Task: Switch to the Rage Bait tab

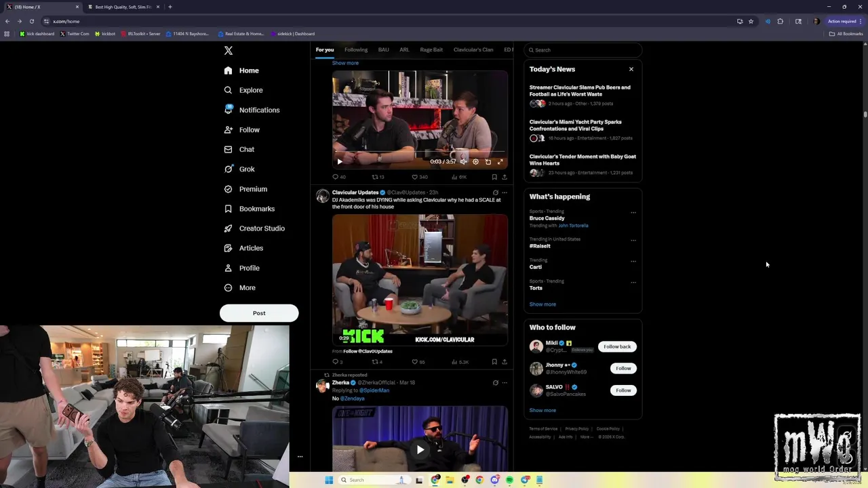Action: pyautogui.click(x=431, y=49)
